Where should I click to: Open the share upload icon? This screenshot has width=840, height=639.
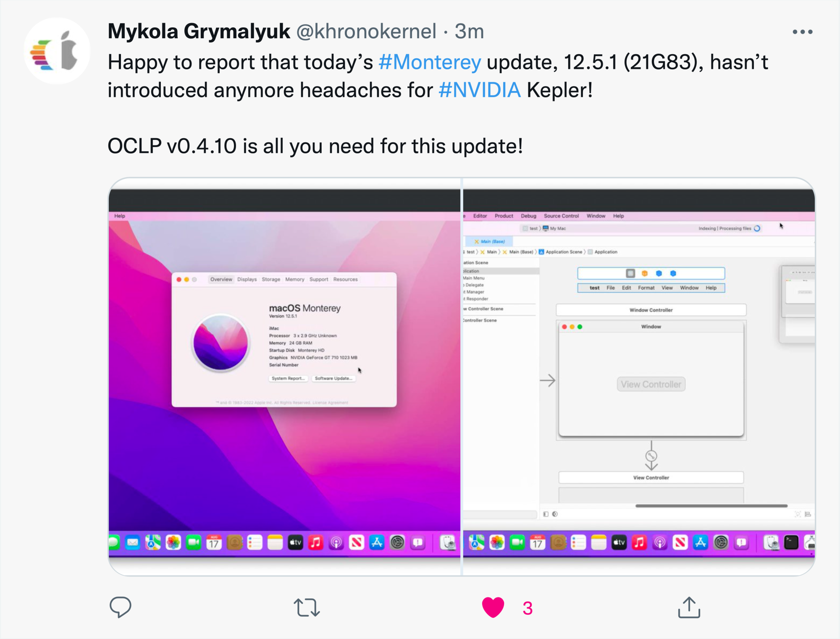(x=689, y=607)
